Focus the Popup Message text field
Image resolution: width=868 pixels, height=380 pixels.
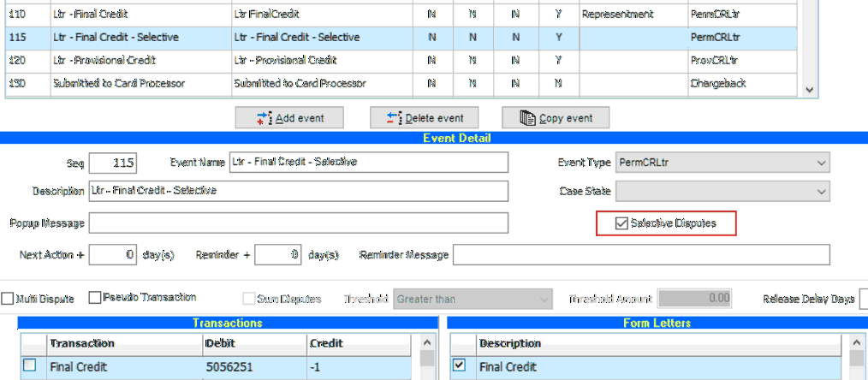(298, 223)
